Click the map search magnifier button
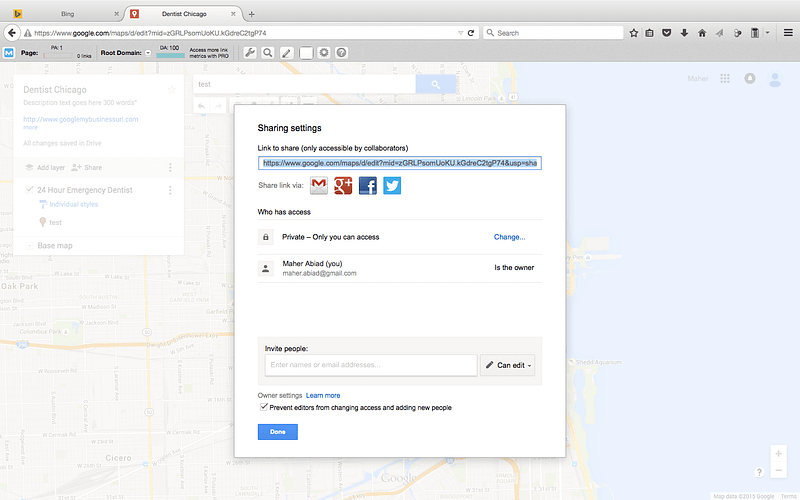Image resolution: width=800 pixels, height=500 pixels. coord(436,84)
